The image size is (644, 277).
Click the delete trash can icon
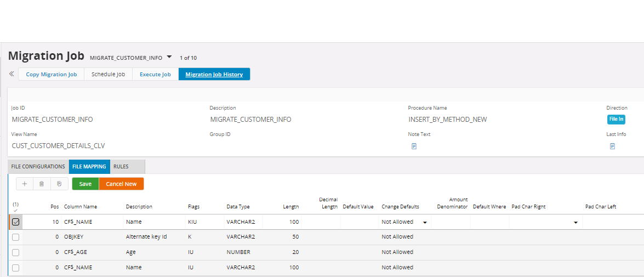[x=42, y=184]
